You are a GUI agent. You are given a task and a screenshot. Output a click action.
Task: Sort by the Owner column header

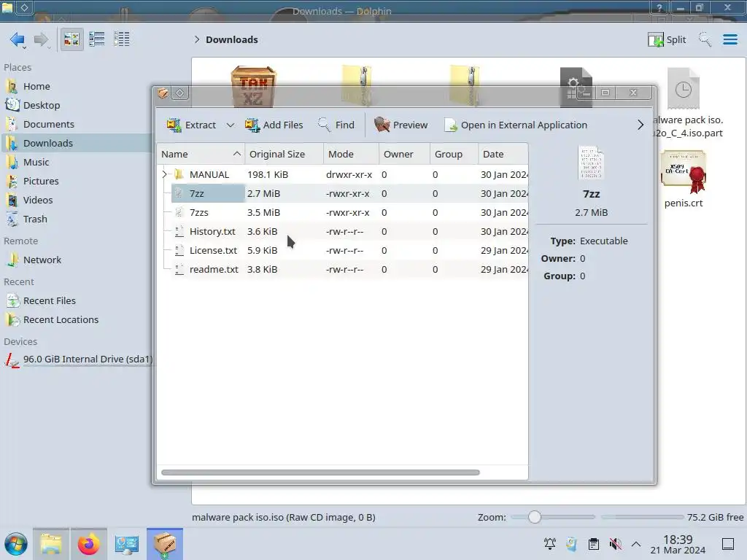click(404, 154)
